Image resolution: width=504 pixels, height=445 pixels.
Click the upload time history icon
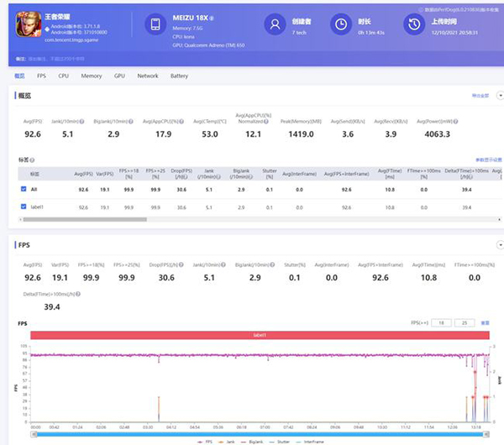click(x=412, y=24)
